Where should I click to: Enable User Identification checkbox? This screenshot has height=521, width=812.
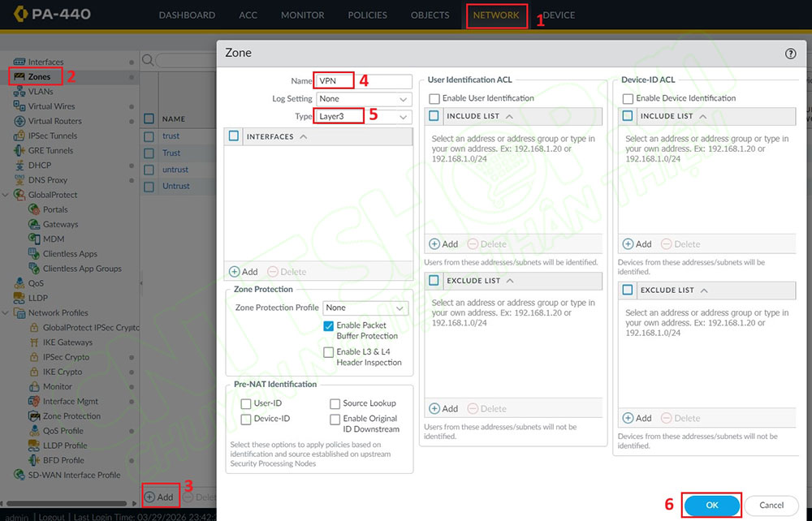[434, 98]
